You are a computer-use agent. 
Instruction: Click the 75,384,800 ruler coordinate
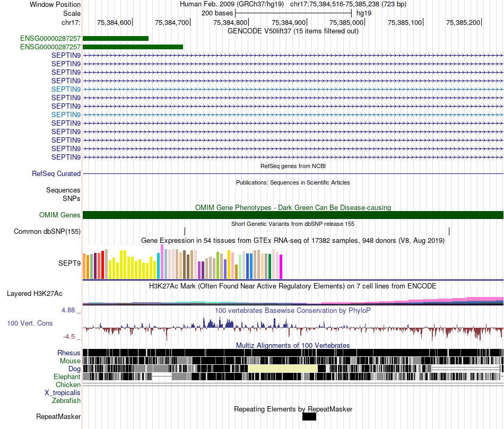click(x=230, y=22)
